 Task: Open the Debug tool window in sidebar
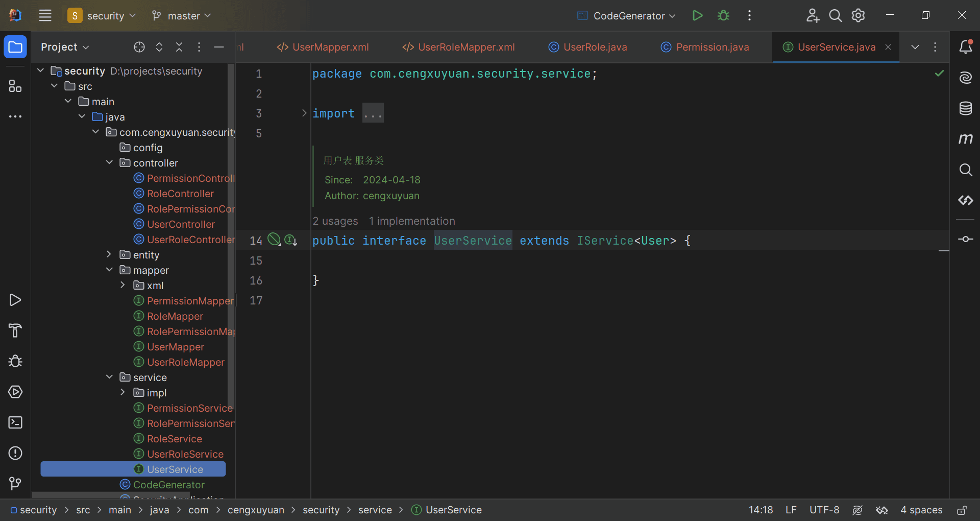tap(15, 361)
